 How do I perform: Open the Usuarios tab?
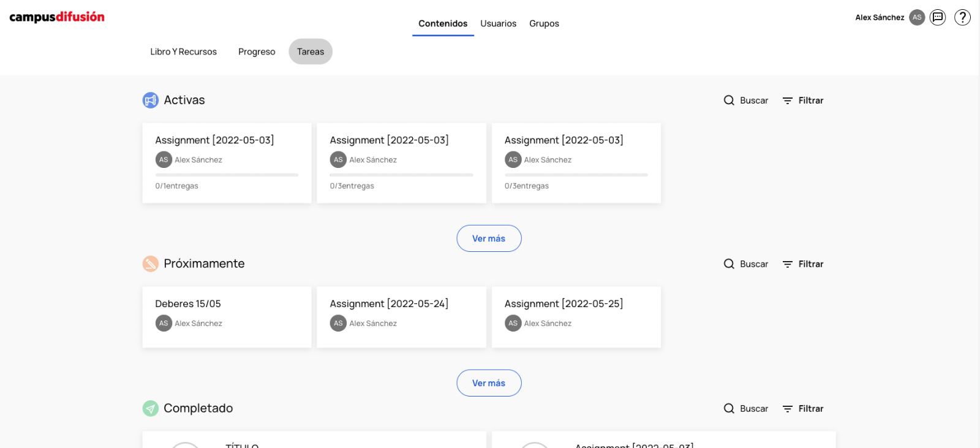[499, 24]
